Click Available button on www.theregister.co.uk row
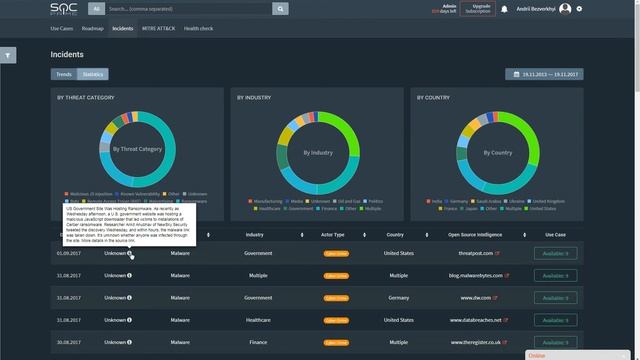This screenshot has width=640, height=360. click(556, 342)
